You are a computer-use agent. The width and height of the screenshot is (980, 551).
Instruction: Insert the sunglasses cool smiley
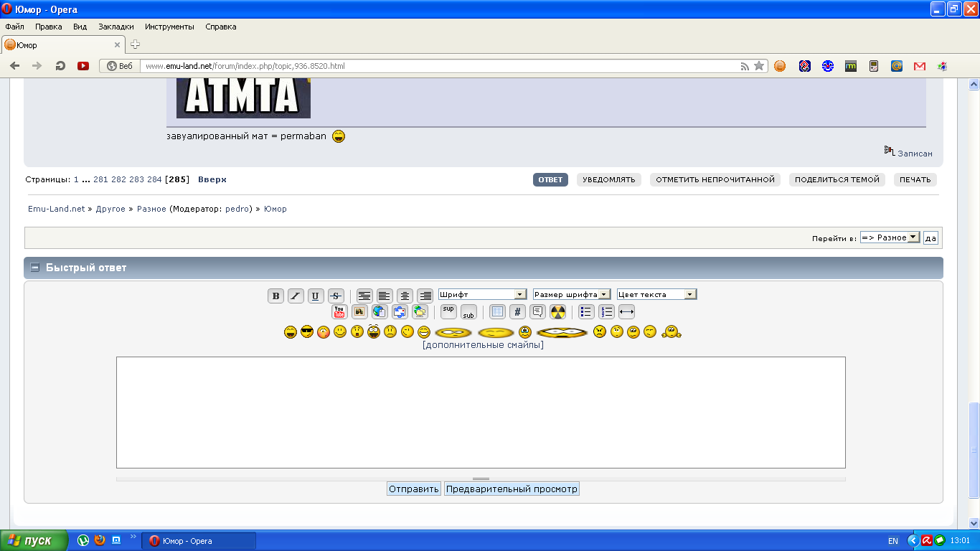(307, 332)
